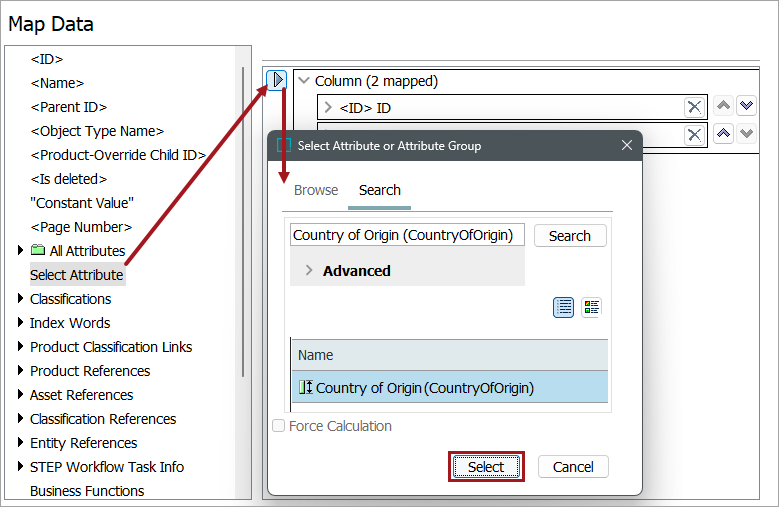Select <Object Type Name> item
The width and height of the screenshot is (779, 507).
(x=97, y=131)
